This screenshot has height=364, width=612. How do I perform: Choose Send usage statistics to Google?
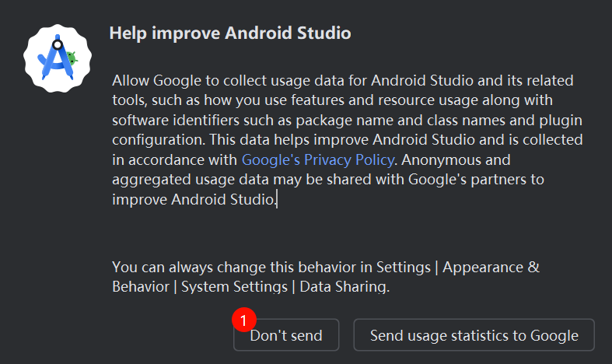coord(474,335)
